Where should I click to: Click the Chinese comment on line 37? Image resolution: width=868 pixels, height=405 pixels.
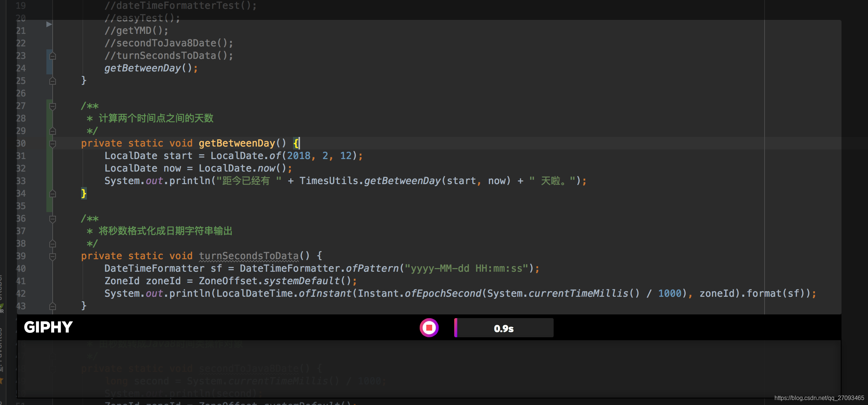point(166,231)
